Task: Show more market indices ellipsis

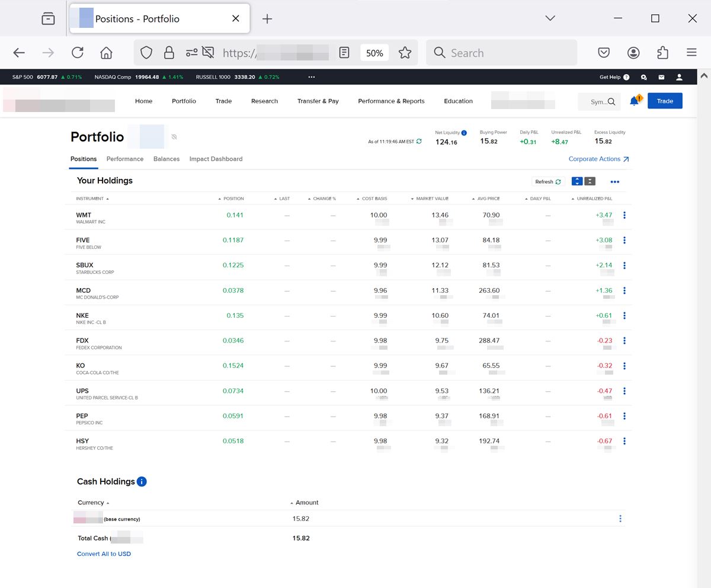Action: tap(312, 77)
